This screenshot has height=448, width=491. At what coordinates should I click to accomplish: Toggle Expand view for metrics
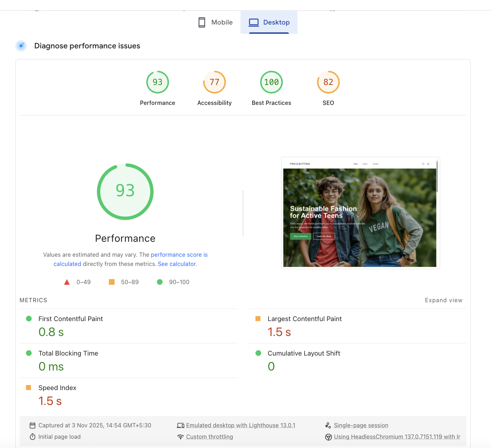tap(443, 300)
